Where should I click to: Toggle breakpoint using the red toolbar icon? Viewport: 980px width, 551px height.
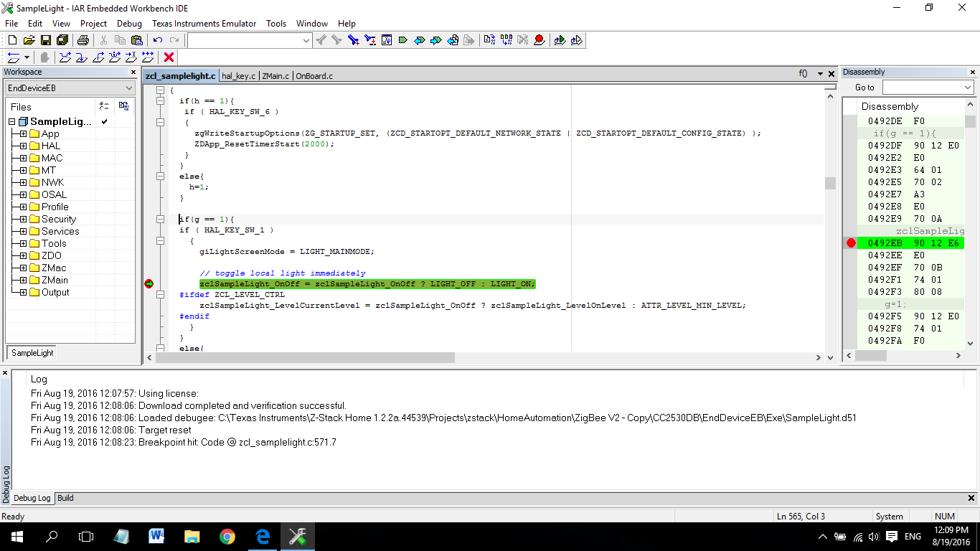539,40
